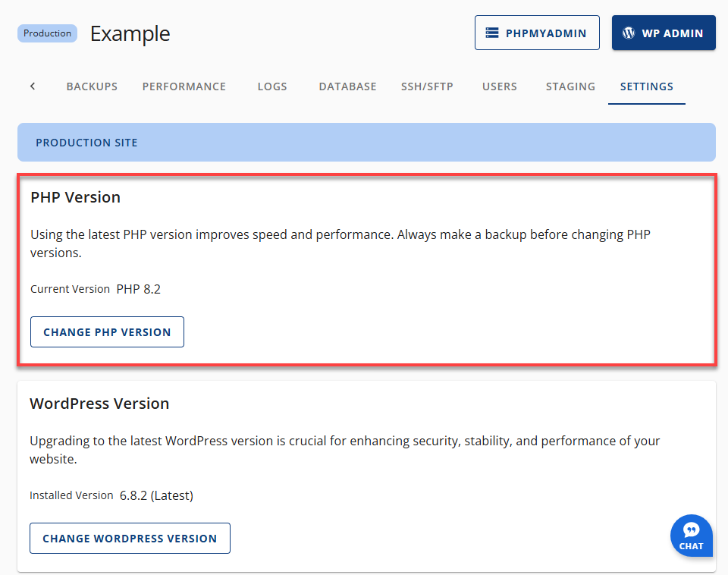Viewport: 728px width, 575px height.
Task: Select the Production badge next to Example
Action: (46, 33)
